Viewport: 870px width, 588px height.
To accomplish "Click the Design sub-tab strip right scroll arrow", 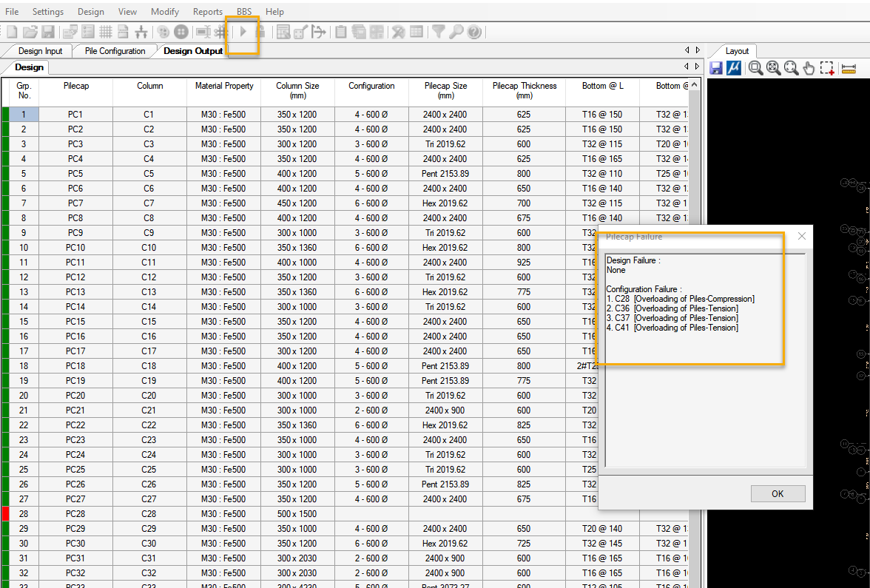I will pyautogui.click(x=698, y=67).
